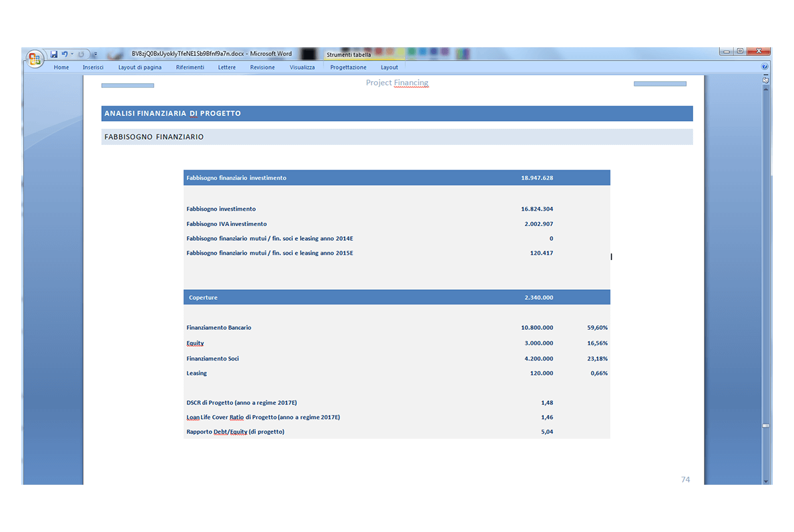Image resolution: width=794 pixels, height=532 pixels.
Task: Undo the last action in Quick Access toolbar
Action: coord(65,54)
